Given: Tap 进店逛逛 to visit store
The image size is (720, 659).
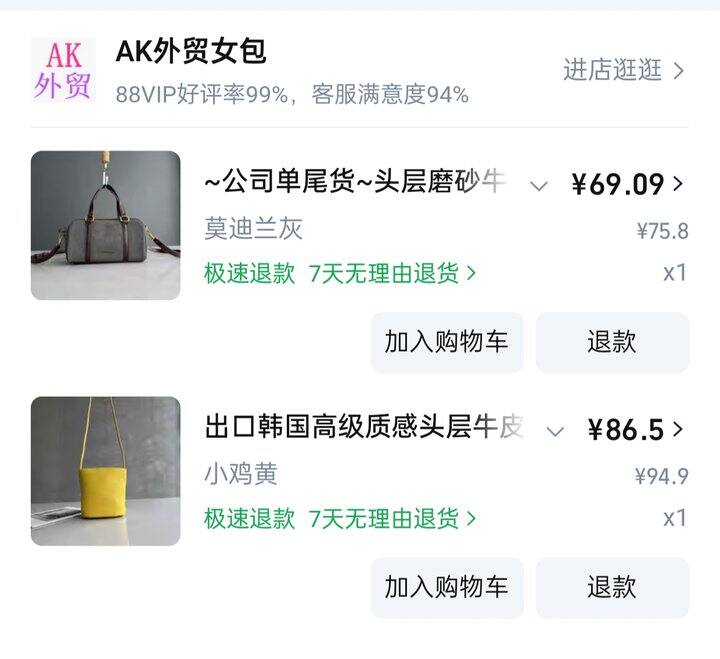Looking at the screenshot, I should pos(623,70).
